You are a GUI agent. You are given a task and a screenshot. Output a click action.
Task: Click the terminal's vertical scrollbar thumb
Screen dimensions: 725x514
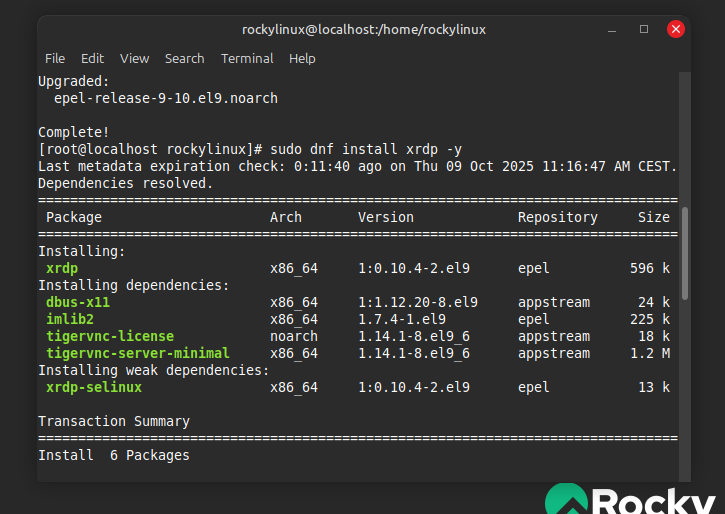pos(684,252)
